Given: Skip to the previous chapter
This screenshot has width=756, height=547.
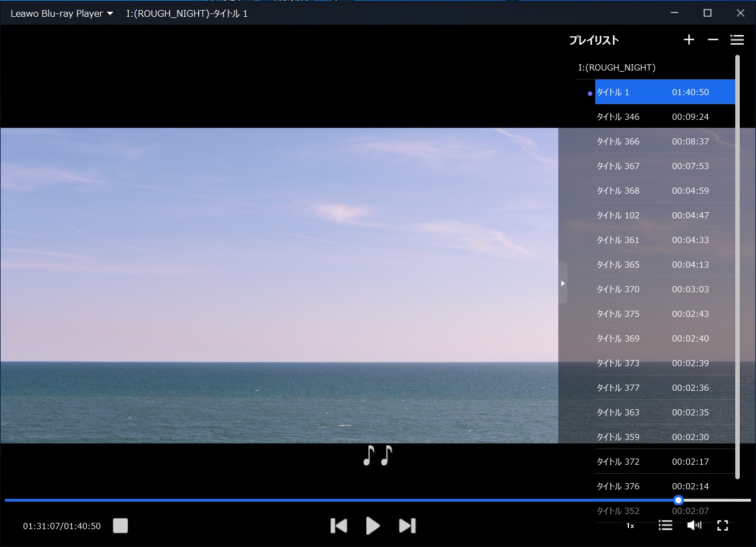Looking at the screenshot, I should (339, 526).
